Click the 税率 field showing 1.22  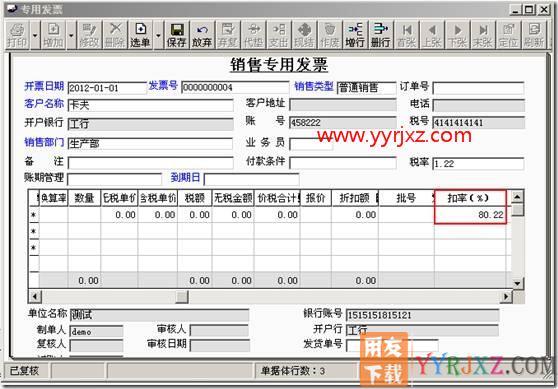(x=478, y=164)
